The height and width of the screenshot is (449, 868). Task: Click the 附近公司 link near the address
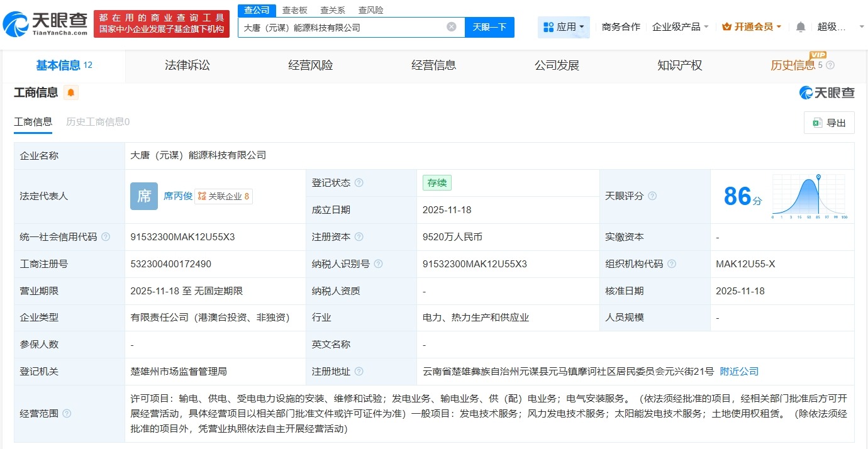739,371
